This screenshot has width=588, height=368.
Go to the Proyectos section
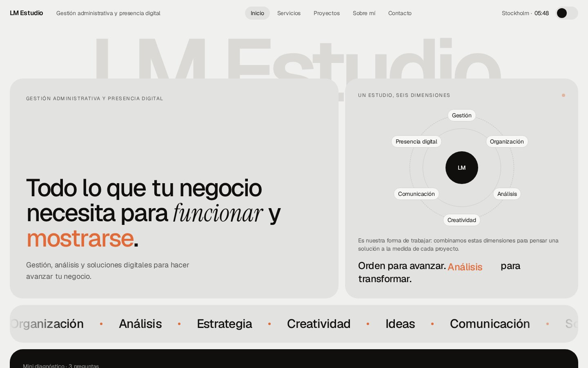point(327,13)
